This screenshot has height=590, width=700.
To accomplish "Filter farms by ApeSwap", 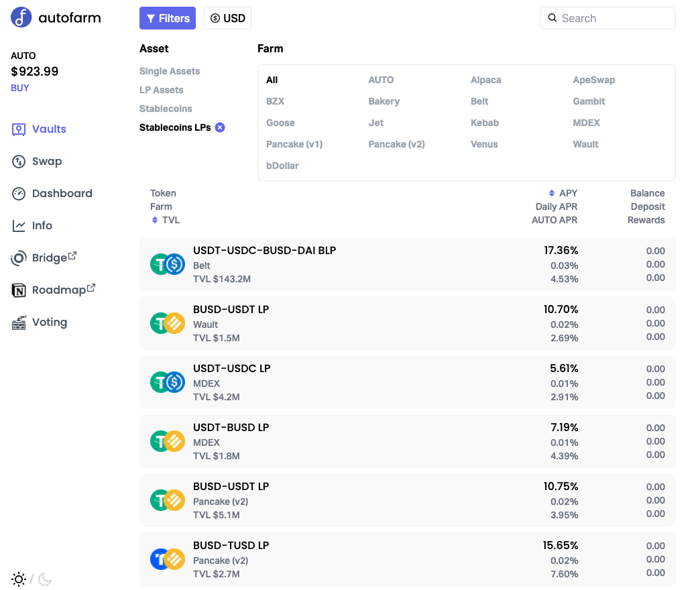I will pos(594,80).
